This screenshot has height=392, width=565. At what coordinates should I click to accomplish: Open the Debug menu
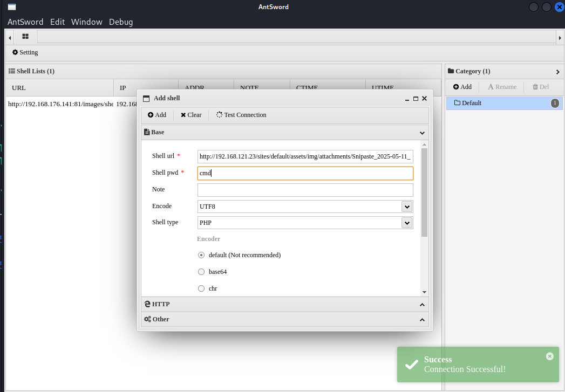tap(121, 22)
